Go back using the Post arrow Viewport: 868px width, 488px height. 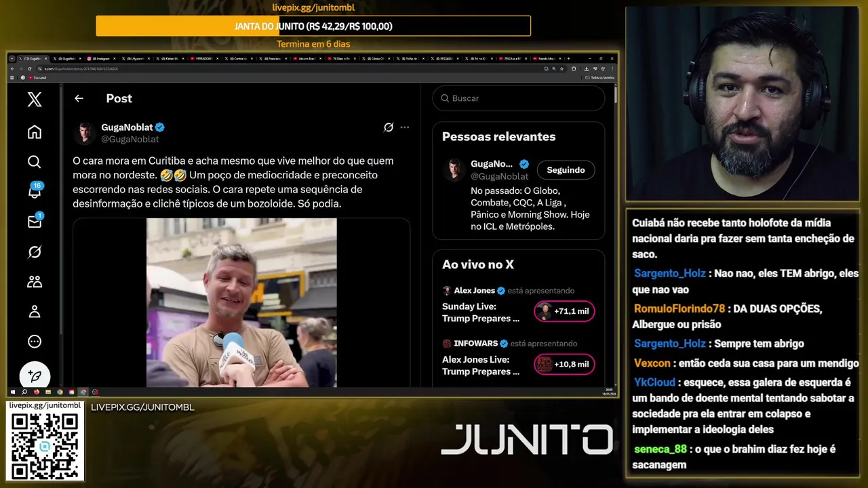coord(79,98)
